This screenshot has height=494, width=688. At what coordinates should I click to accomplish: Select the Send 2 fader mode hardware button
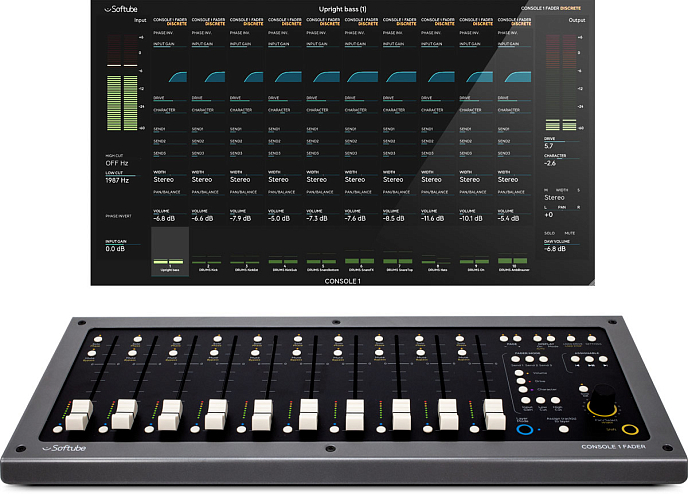pos(530,359)
